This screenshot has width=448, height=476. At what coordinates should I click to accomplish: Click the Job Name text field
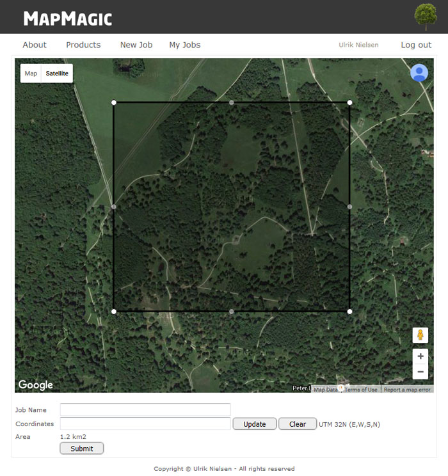pos(145,409)
